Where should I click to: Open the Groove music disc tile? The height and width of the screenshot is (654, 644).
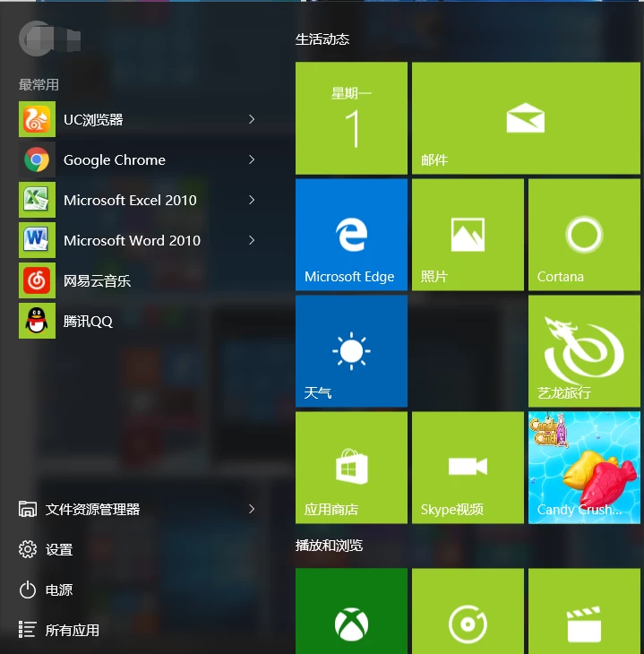(468, 611)
